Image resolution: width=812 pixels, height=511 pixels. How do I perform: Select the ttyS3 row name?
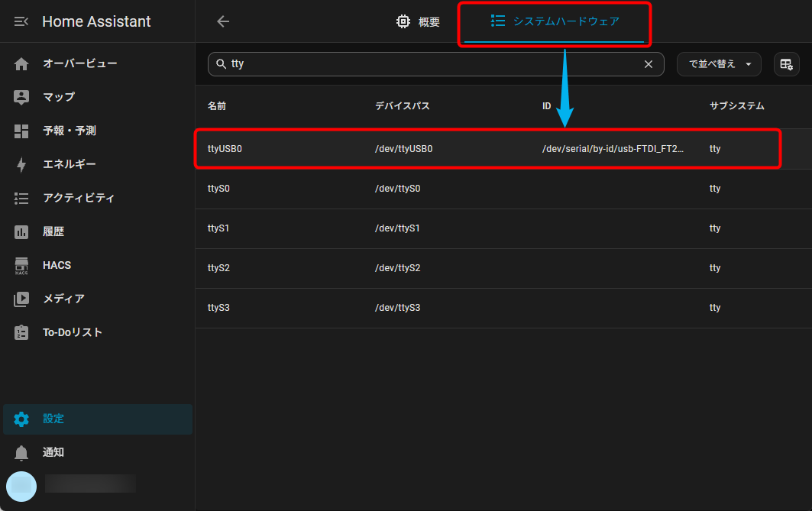[x=218, y=308]
